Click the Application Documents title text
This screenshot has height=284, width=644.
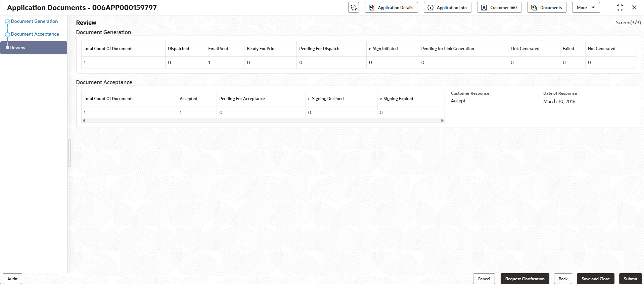(x=82, y=7)
